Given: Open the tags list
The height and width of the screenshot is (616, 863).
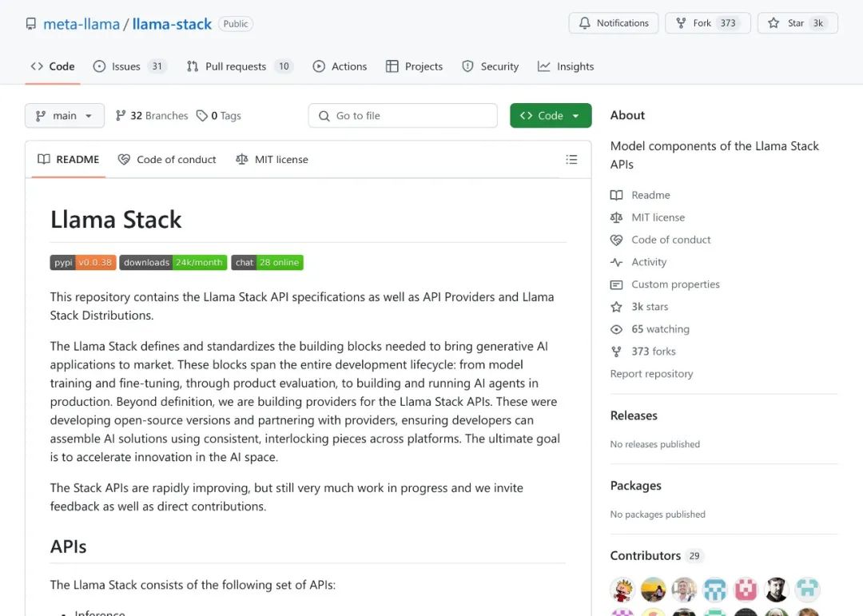Looking at the screenshot, I should click(220, 116).
